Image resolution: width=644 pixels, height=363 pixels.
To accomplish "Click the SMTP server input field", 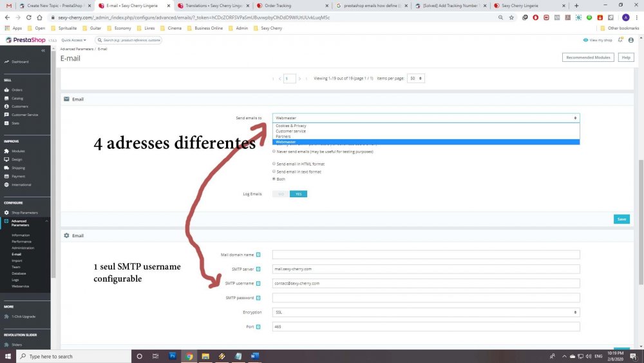I will coord(426,270).
